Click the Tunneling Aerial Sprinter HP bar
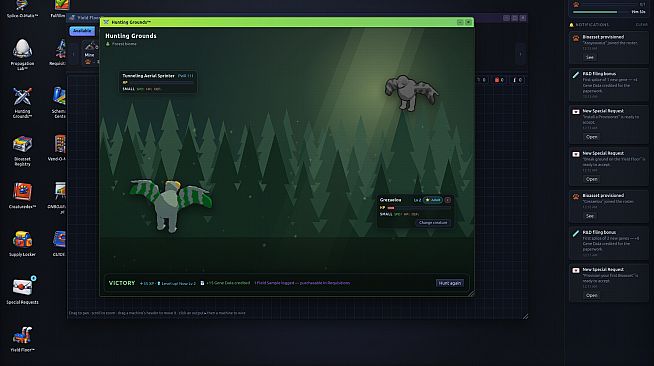 161,83
